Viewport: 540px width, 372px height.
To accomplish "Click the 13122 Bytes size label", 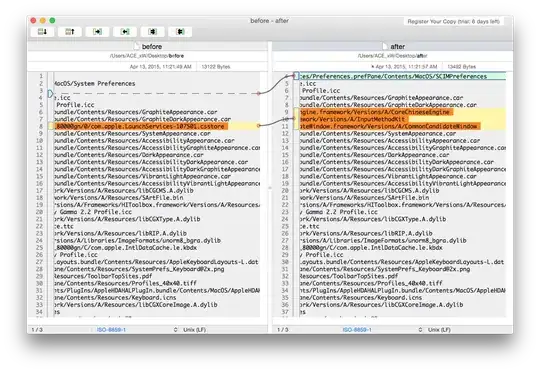I will (216, 66).
